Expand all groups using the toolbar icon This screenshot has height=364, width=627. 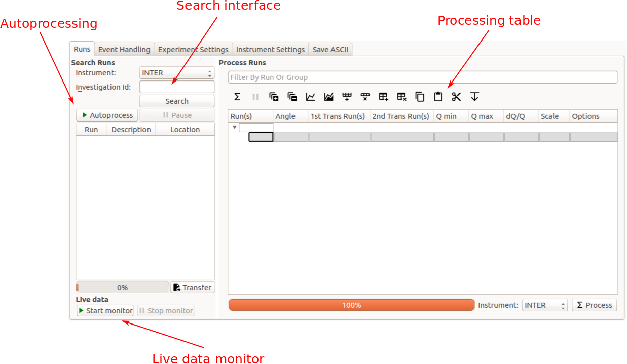click(274, 97)
